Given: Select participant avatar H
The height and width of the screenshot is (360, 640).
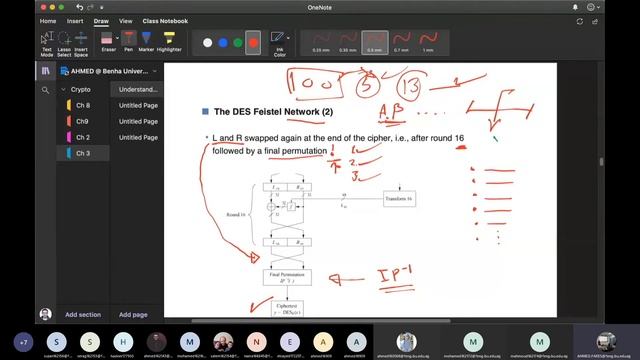Looking at the screenshot, I should 123,342.
